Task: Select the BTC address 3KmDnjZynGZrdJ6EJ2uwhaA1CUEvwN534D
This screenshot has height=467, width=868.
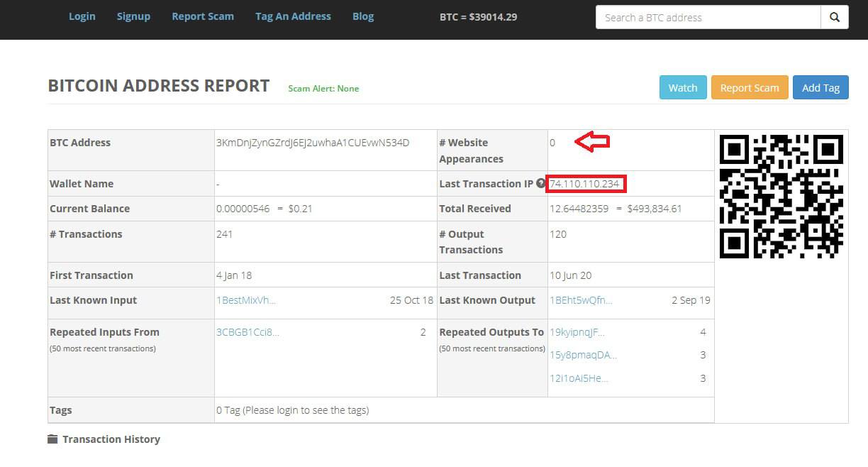Action: click(x=313, y=143)
